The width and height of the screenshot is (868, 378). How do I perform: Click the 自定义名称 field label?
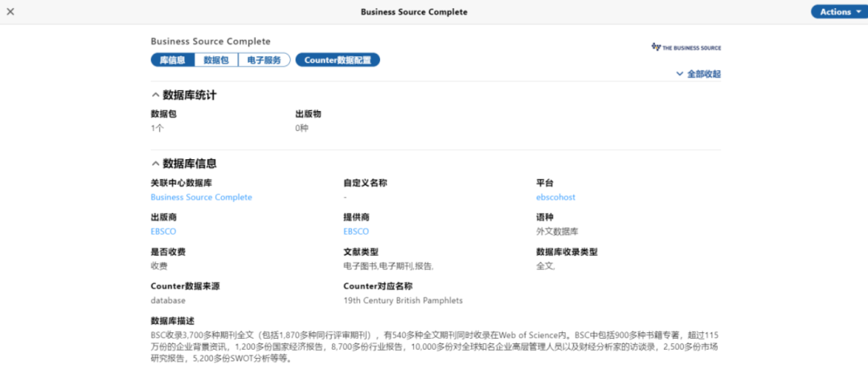[365, 183]
